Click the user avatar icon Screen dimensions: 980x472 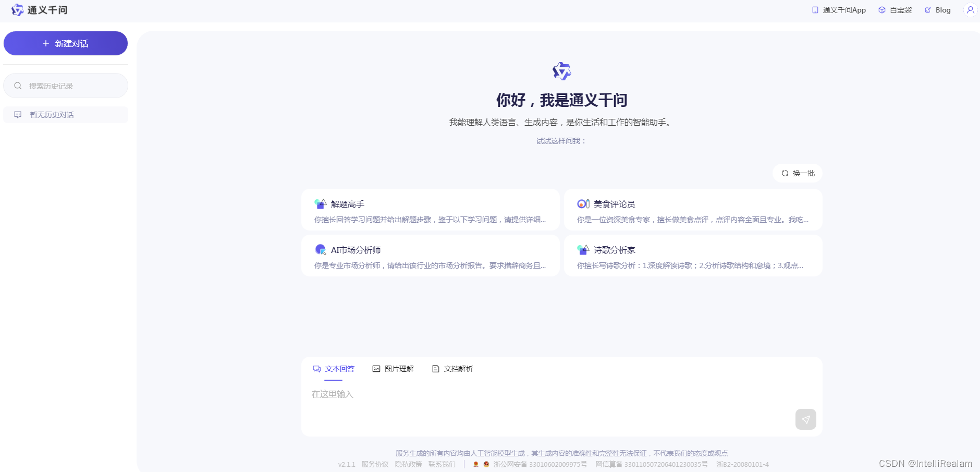coord(970,10)
